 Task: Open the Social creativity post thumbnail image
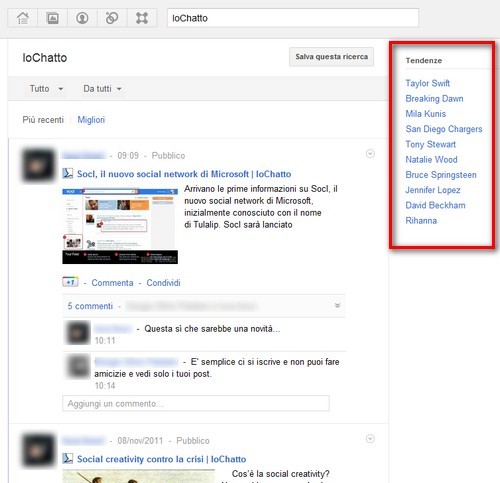pos(139,476)
